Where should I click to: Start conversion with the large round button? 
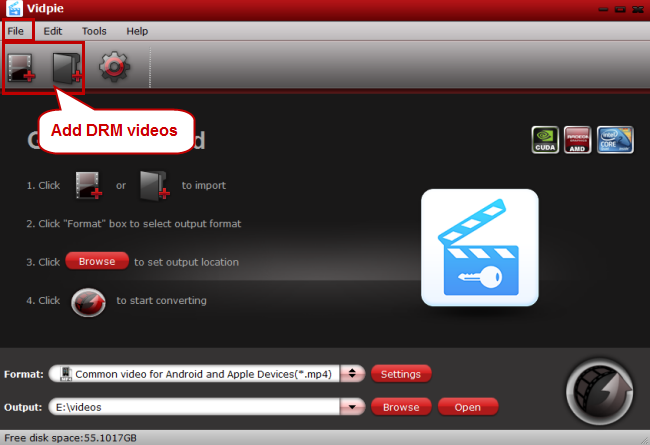(x=599, y=392)
